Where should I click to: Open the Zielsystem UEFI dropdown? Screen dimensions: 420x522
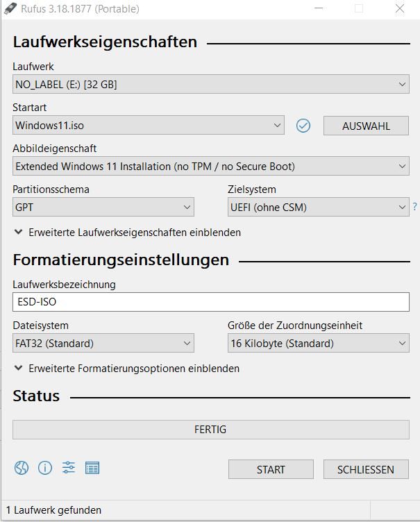pos(318,207)
